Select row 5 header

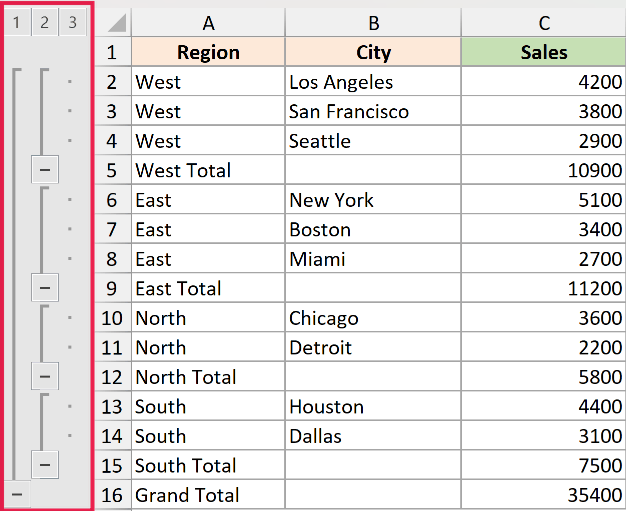click(x=113, y=170)
